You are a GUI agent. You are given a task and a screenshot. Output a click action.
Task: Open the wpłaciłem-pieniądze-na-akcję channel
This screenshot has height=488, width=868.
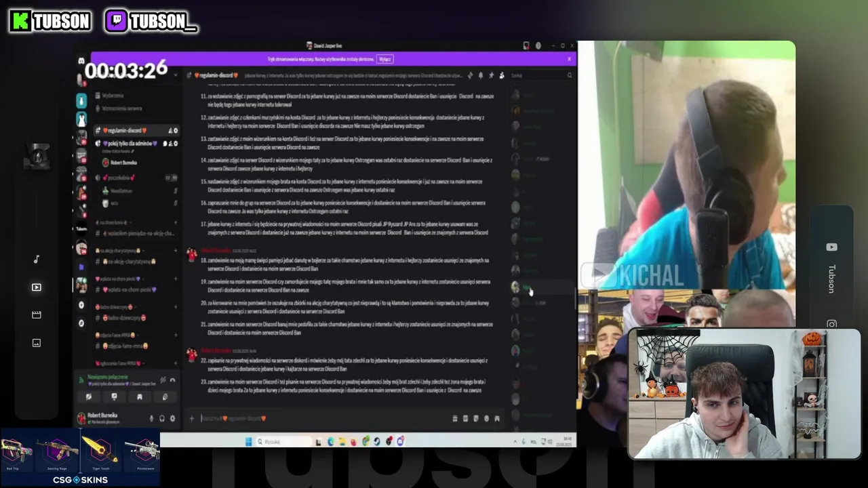(x=135, y=233)
